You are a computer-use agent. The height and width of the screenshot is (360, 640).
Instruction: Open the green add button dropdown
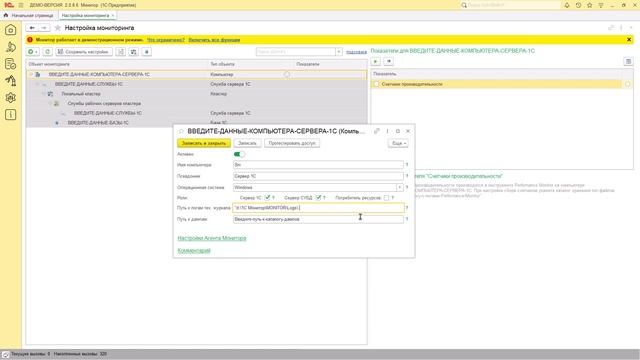pyautogui.click(x=33, y=52)
